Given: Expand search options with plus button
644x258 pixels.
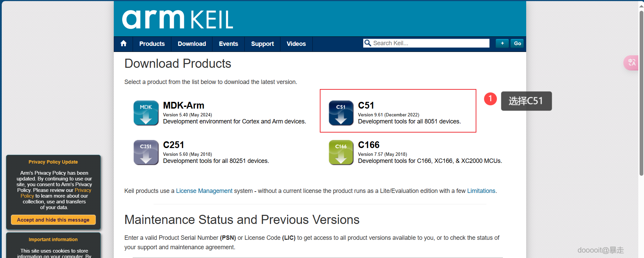Looking at the screenshot, I should click(502, 43).
